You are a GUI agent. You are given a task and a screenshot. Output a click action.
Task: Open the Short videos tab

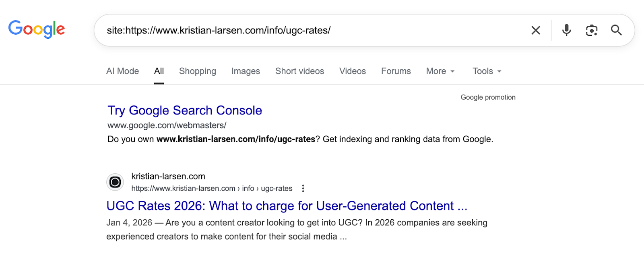pos(299,71)
